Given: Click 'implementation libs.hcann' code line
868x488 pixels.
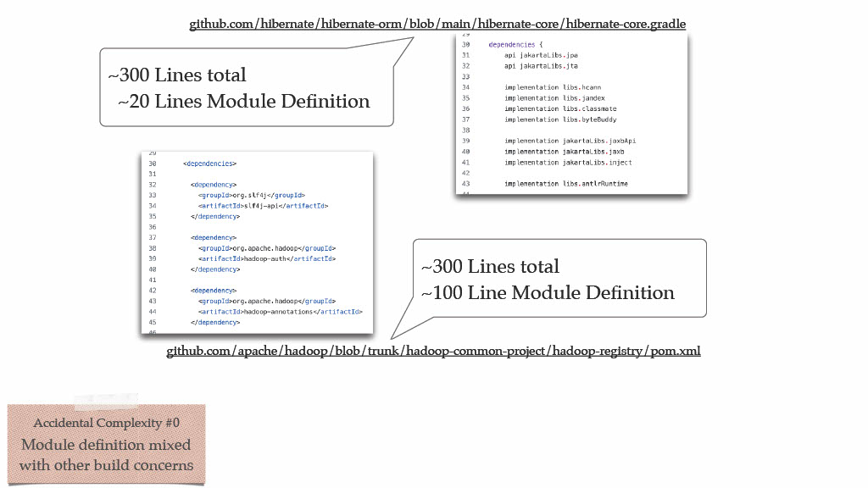Looking at the screenshot, I should (553, 87).
